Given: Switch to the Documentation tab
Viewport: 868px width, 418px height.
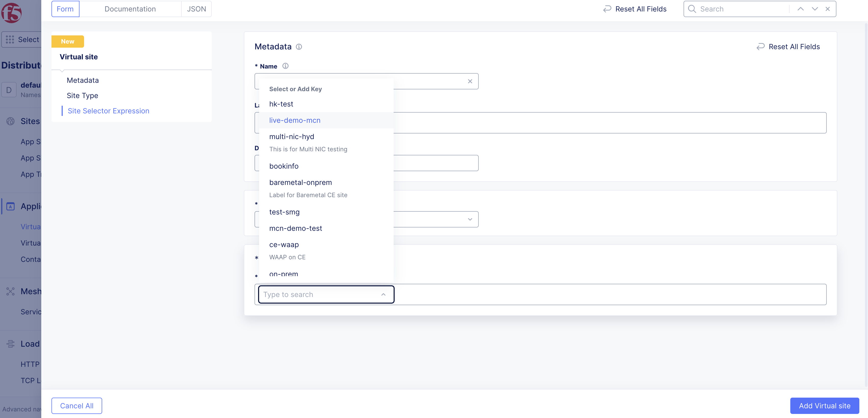Looking at the screenshot, I should 130,9.
